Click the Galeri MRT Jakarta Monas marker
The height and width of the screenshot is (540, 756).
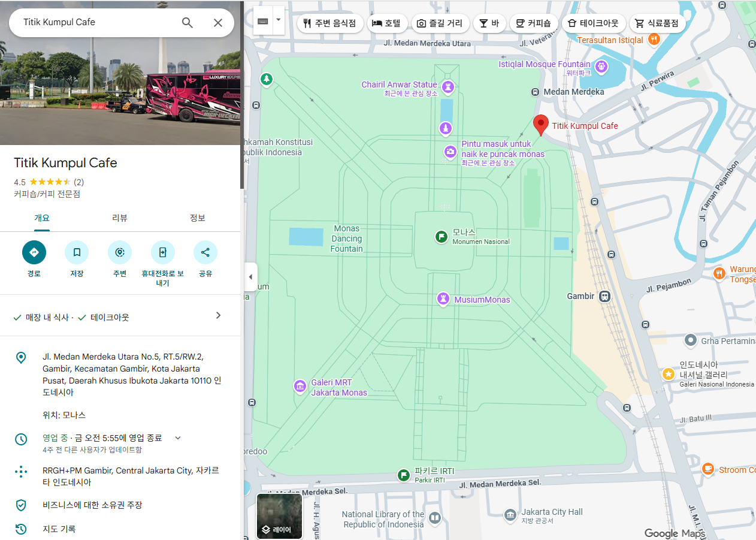point(300,387)
